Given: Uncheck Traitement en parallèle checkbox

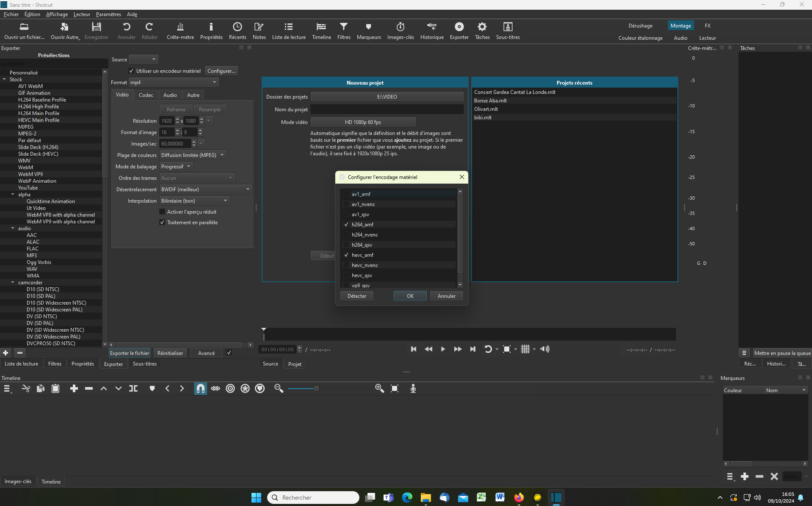Looking at the screenshot, I should [x=162, y=223].
